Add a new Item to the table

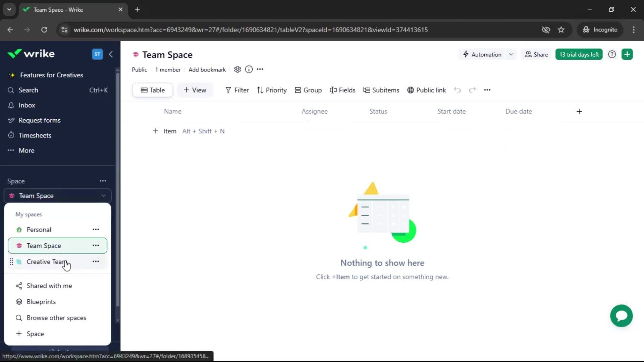pyautogui.click(x=165, y=131)
